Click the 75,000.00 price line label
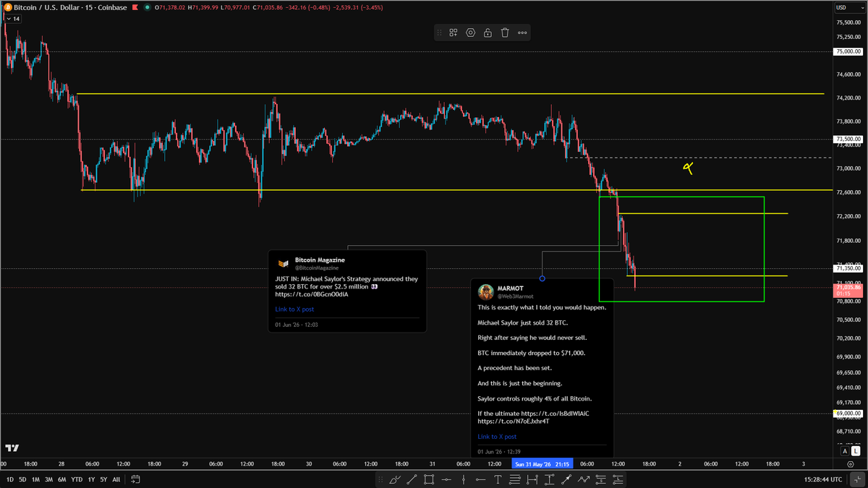This screenshot has width=868, height=488. click(x=848, y=51)
